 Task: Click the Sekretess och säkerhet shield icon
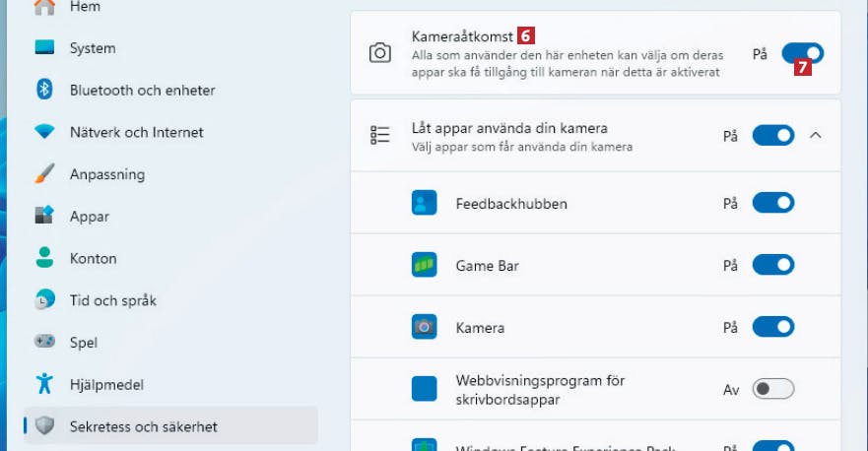coord(44,425)
